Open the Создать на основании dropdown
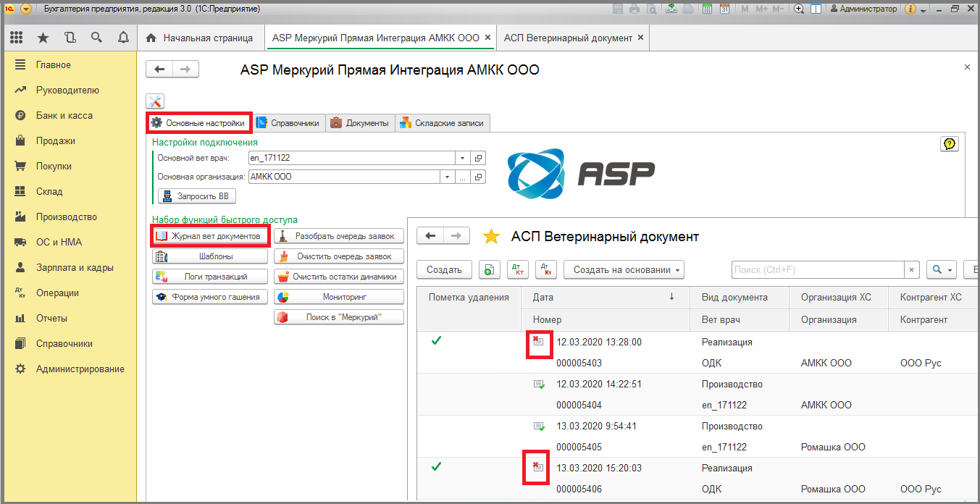 pos(624,270)
